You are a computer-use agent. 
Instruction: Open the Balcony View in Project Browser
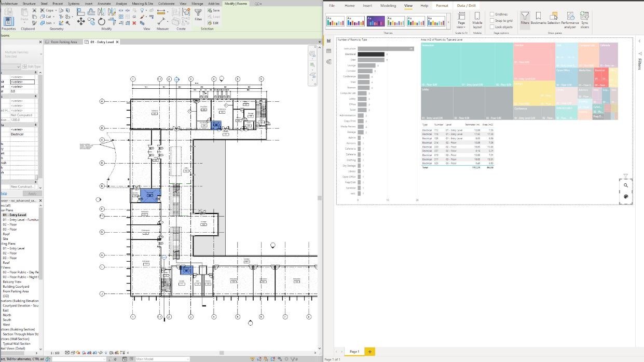pos(12,281)
